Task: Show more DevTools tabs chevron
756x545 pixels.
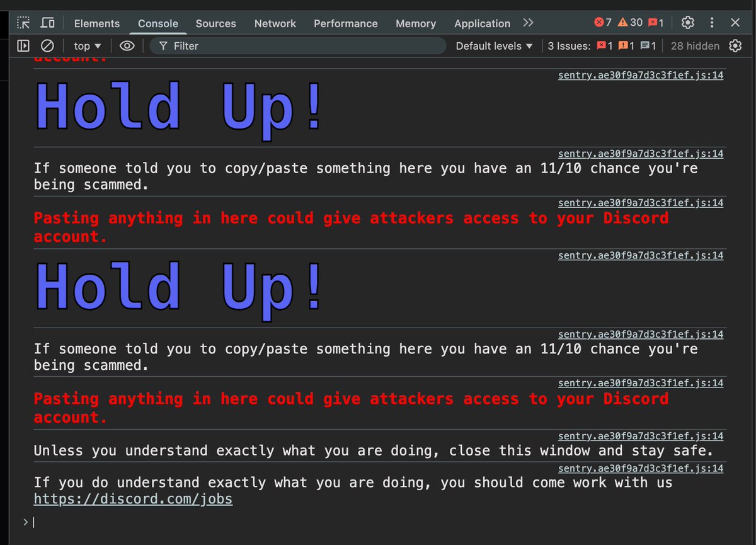Action: 528,23
